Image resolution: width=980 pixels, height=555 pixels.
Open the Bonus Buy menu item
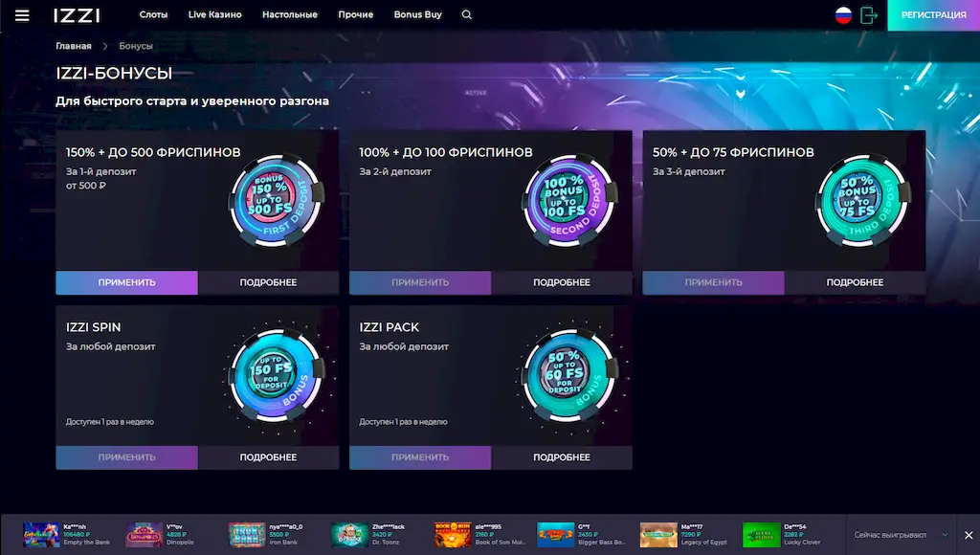pyautogui.click(x=417, y=15)
